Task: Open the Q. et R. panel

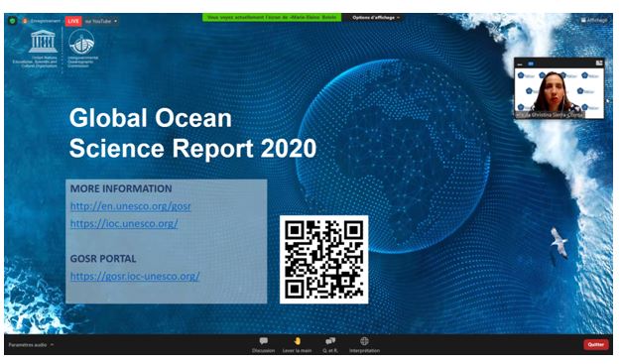Action: 330,344
